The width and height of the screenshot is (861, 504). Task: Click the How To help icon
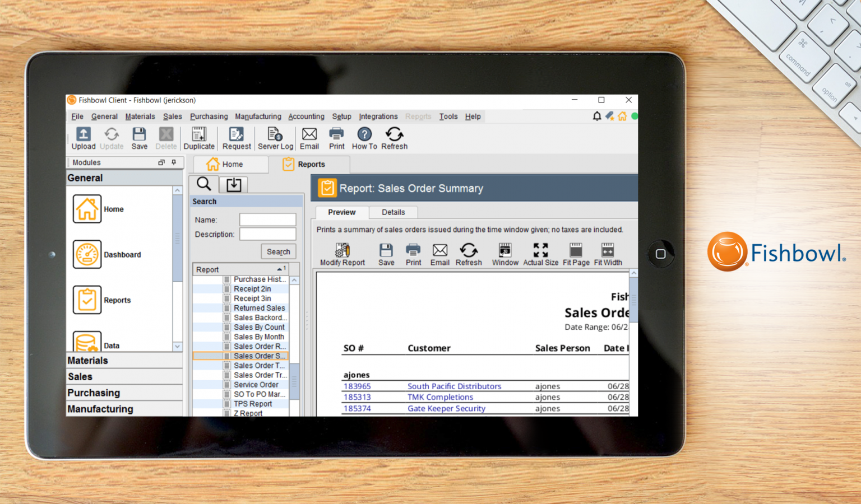tap(364, 138)
